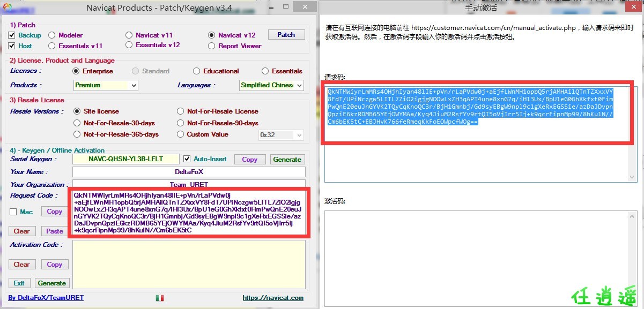Viewport: 644px width, 309px height.
Task: Select Report Viewer radio option
Action: 212,46
